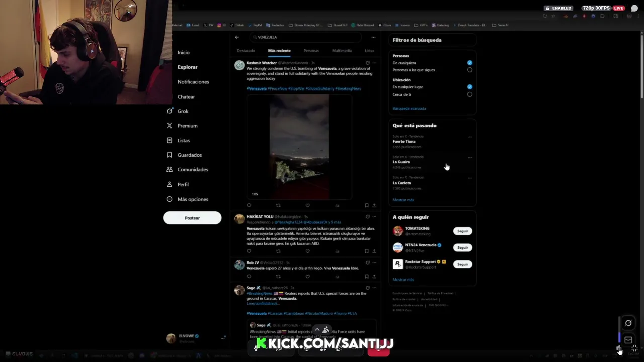Screen dimensions: 644x362
Task: Open Guardados bookmarks in the sidebar
Action: click(x=184, y=155)
